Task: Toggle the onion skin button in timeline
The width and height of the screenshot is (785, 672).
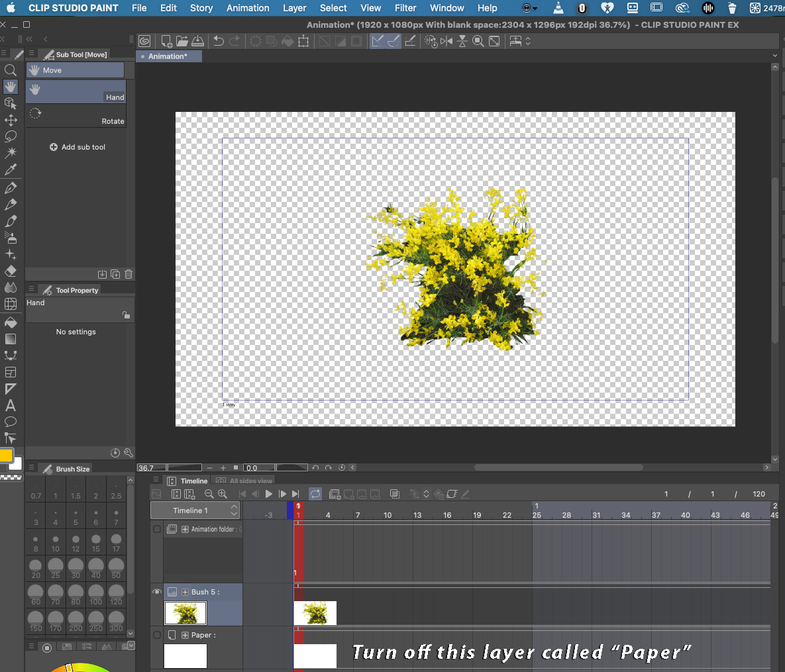Action: click(x=395, y=494)
